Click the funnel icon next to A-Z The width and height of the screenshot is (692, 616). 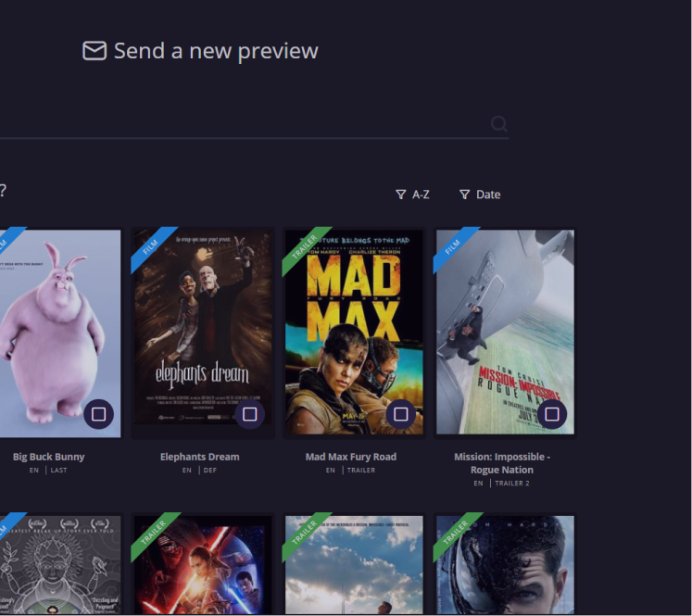(401, 195)
